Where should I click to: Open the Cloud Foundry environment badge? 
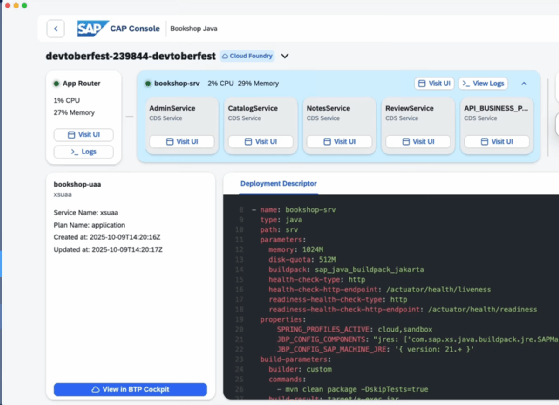(x=247, y=56)
